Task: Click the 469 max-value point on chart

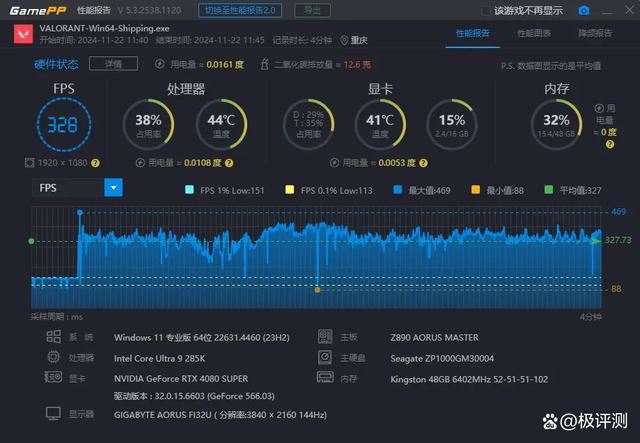Action: click(x=80, y=212)
